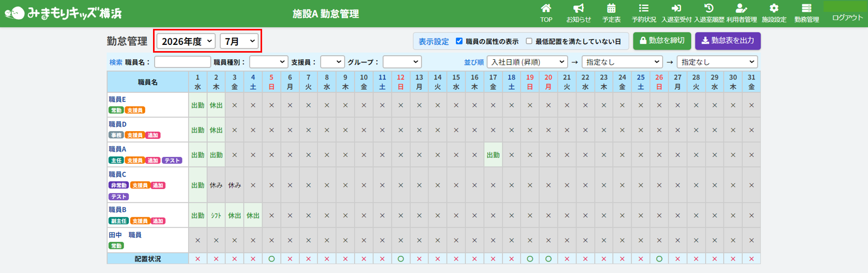Click the 並び順 label
868x273 pixels.
pos(474,62)
